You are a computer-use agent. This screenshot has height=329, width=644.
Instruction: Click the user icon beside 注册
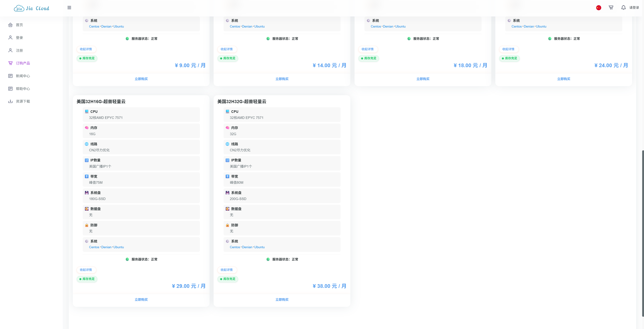10,50
